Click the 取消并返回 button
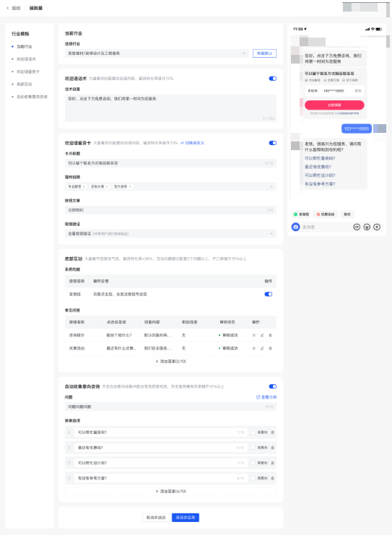 [x=156, y=518]
